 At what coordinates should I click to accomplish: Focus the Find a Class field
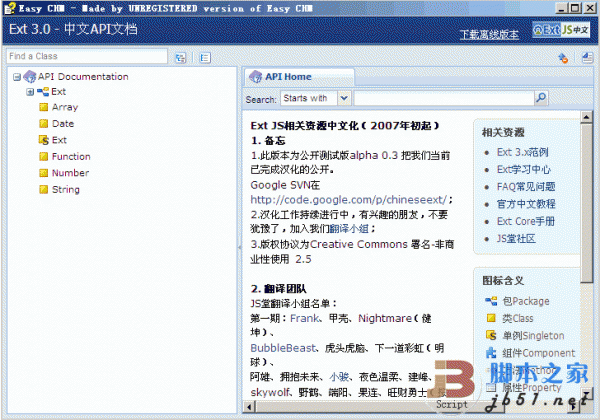(87, 56)
